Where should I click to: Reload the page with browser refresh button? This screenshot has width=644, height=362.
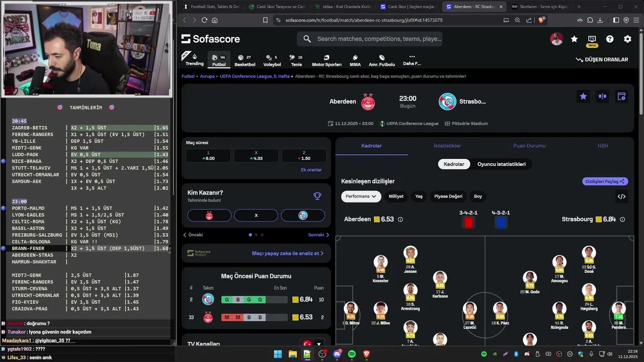click(204, 20)
